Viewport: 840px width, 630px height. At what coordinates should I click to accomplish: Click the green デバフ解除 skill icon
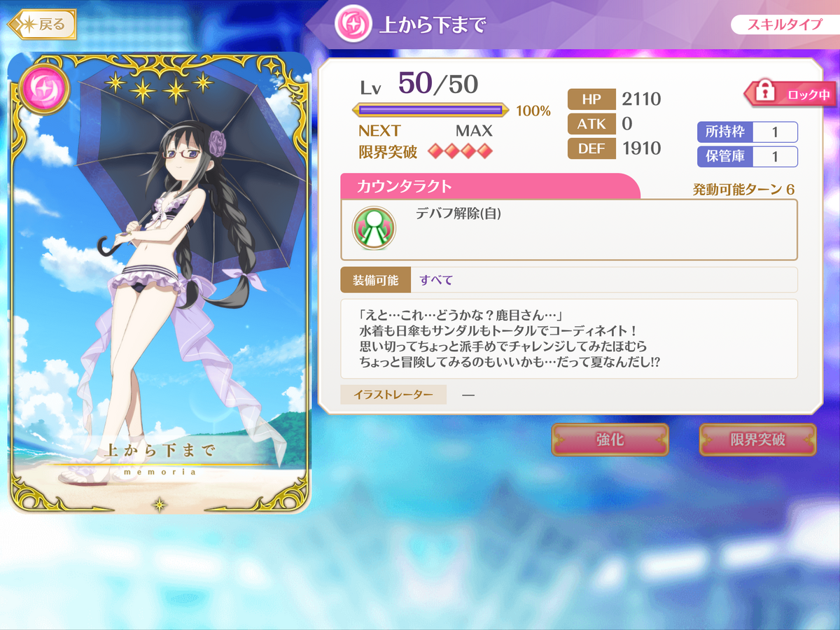pyautogui.click(x=373, y=228)
